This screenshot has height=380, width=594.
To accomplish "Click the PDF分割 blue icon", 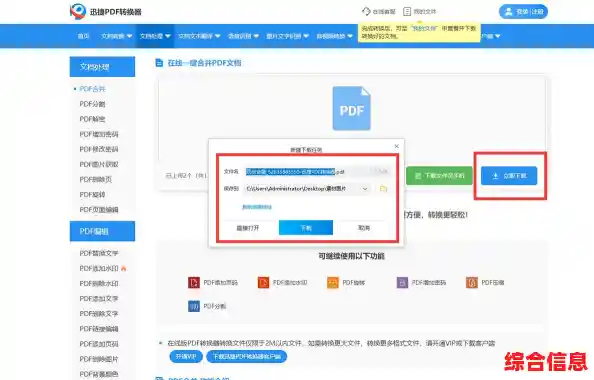I will click(x=194, y=306).
